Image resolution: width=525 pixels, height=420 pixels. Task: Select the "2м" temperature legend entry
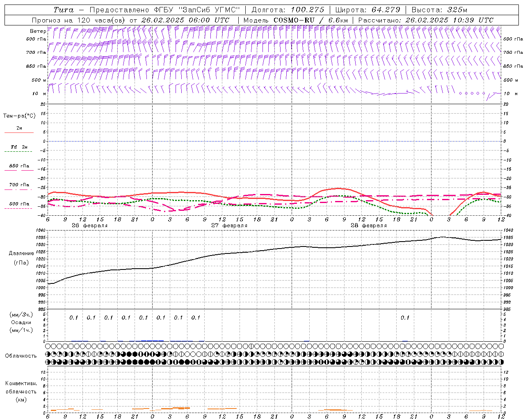(19, 128)
